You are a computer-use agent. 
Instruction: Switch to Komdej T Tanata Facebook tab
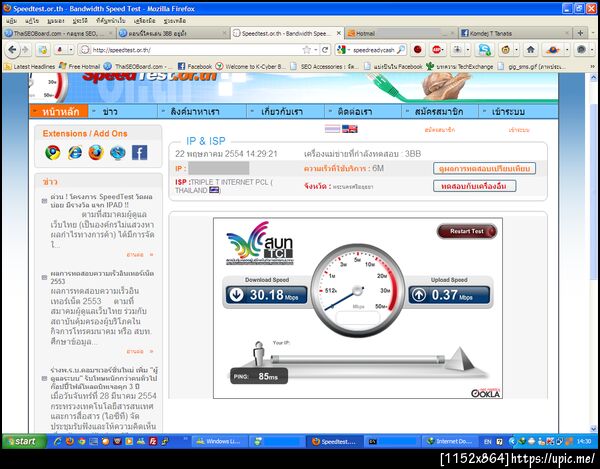click(515, 33)
